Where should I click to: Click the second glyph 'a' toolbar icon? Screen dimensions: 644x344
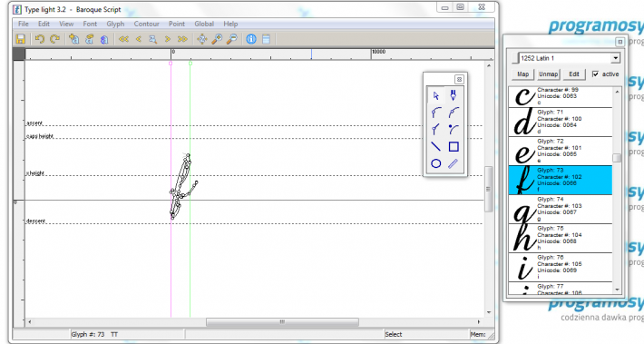[x=89, y=39]
